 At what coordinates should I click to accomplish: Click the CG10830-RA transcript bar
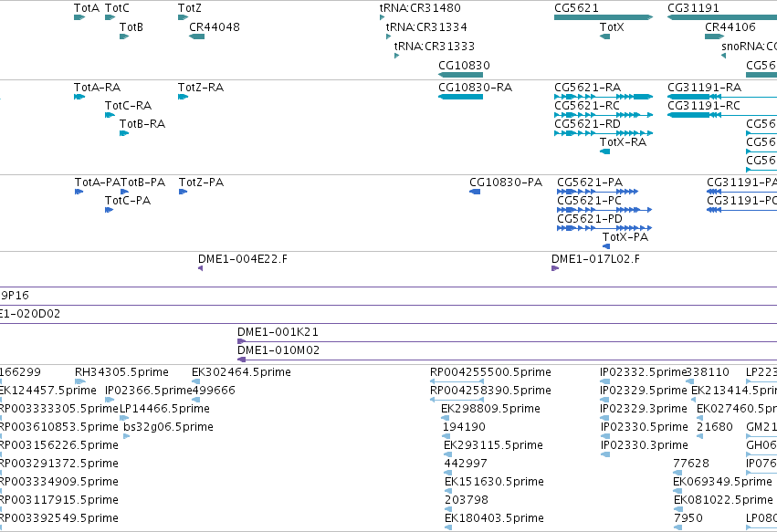pyautogui.click(x=460, y=97)
